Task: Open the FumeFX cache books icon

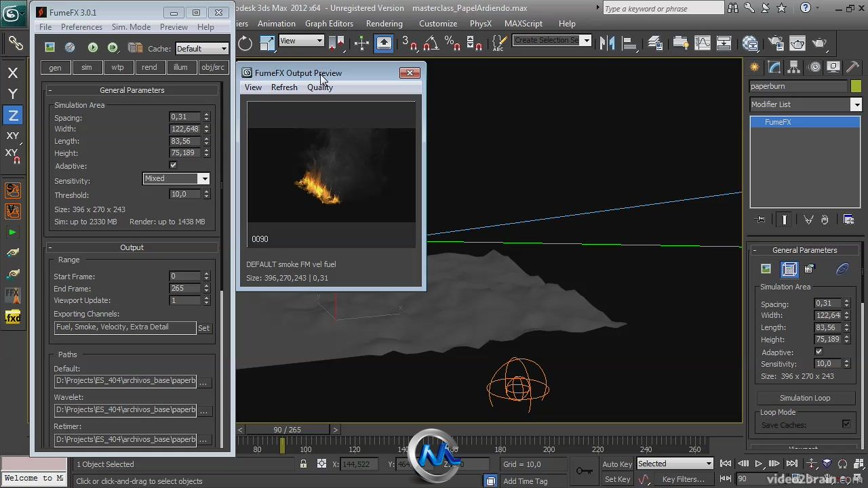Action: (136, 47)
